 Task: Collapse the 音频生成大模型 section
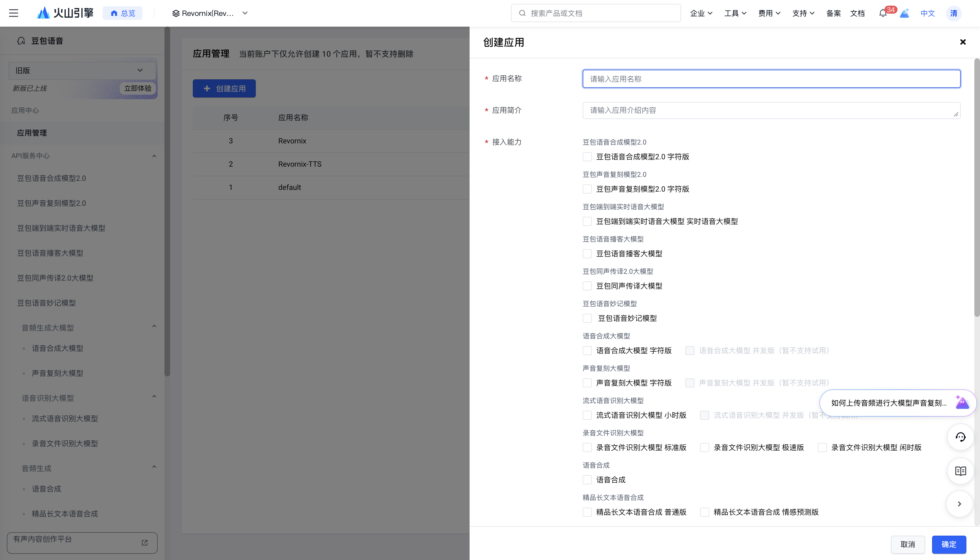(x=154, y=327)
